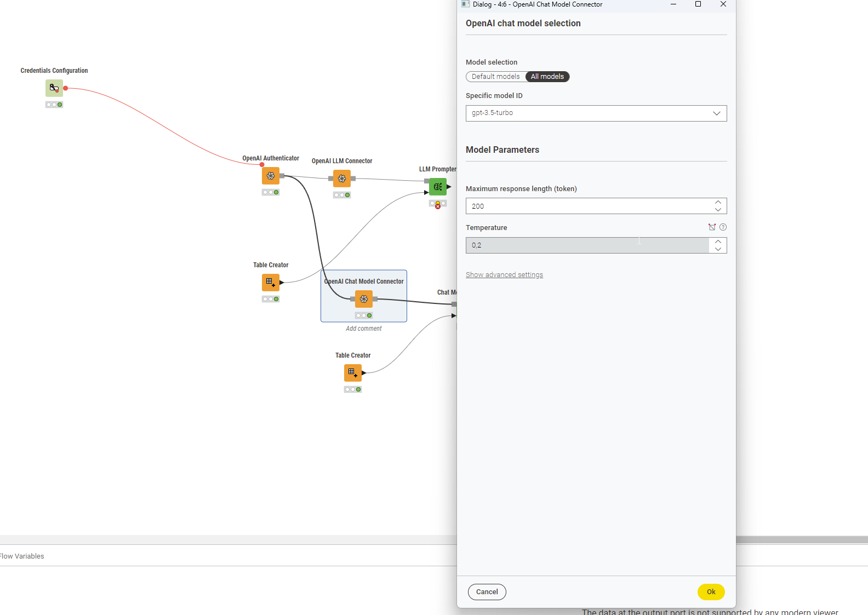Click the Cancel button
The image size is (868, 615).
click(487, 592)
